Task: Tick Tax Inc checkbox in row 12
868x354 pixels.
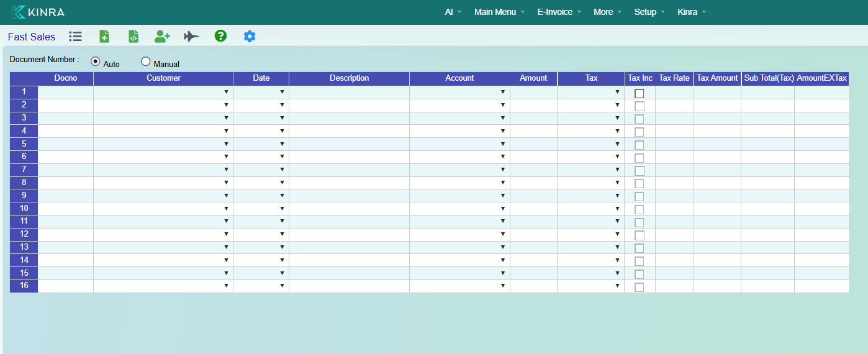Action: pos(640,235)
